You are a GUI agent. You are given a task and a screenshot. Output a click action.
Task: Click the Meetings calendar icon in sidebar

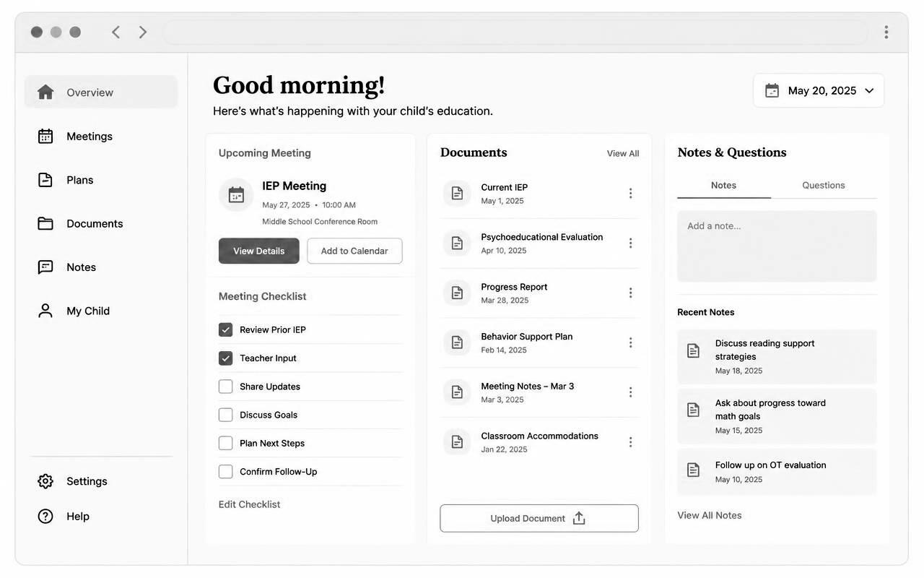pos(45,136)
